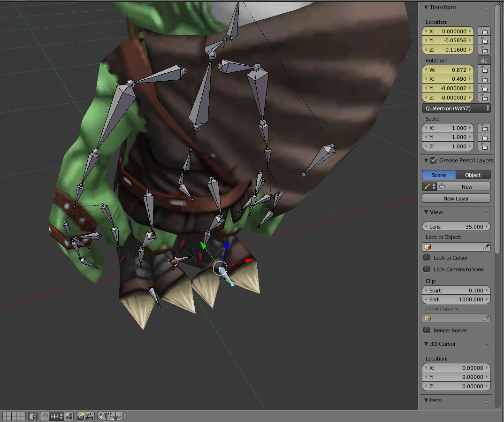Click the OpenGL render camera icon
The height and width of the screenshot is (422, 504).
coord(81,416)
